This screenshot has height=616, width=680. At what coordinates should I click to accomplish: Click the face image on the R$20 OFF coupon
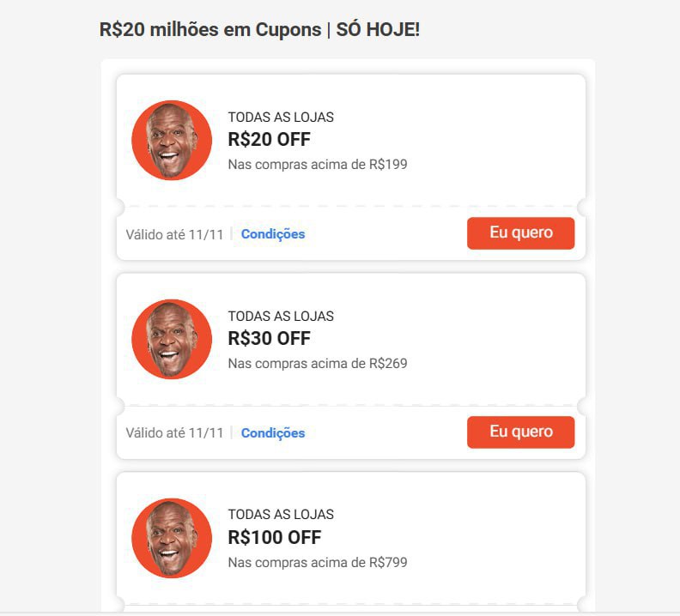tap(172, 141)
